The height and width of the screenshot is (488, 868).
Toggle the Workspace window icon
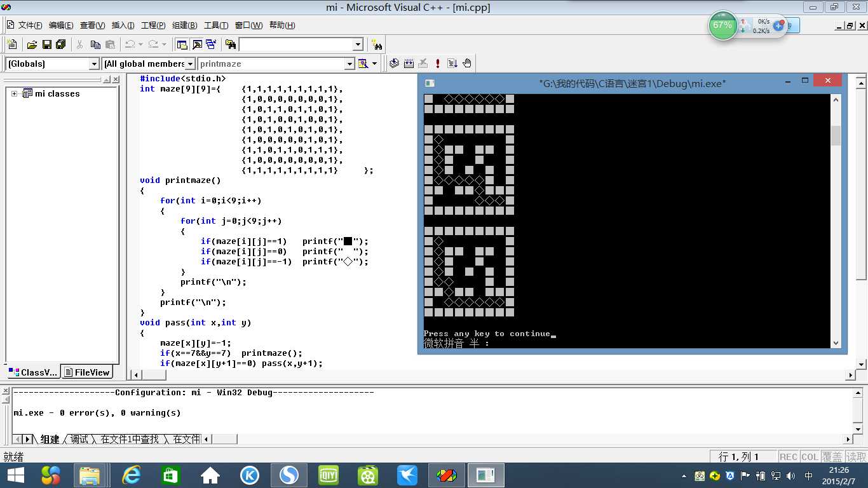click(182, 44)
